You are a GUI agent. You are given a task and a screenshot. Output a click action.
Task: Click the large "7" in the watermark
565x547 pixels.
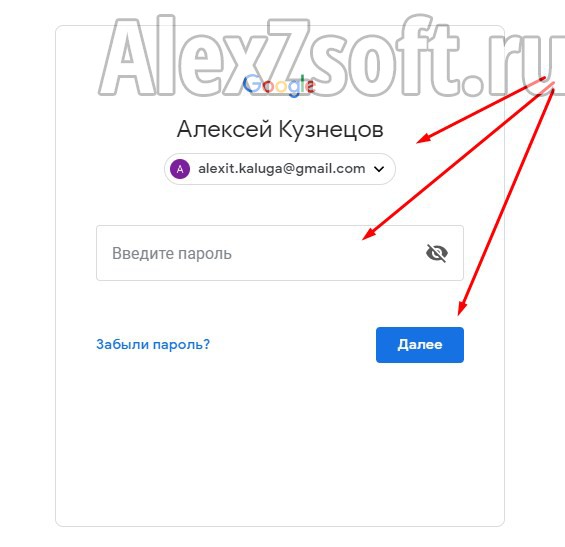[288, 56]
